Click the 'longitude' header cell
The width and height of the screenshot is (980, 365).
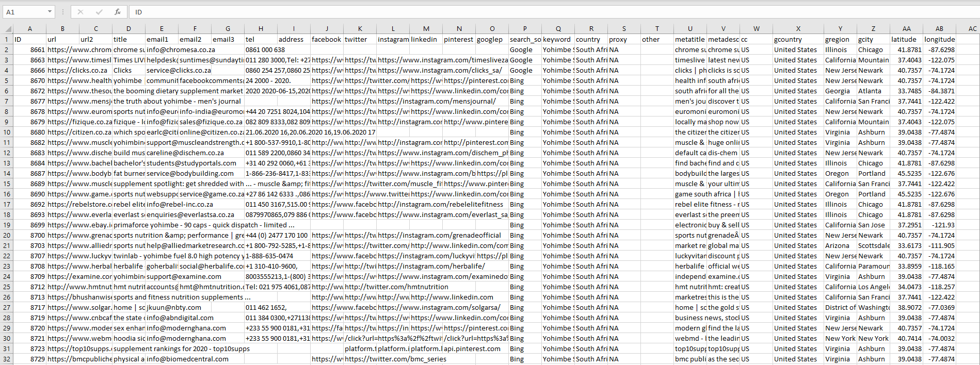[x=940, y=39]
